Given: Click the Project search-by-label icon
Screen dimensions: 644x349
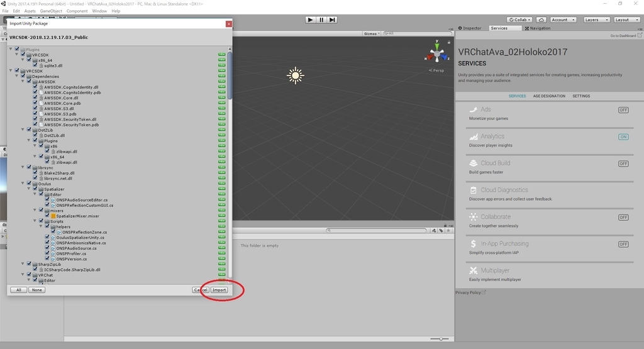Looking at the screenshot, I should tap(441, 231).
